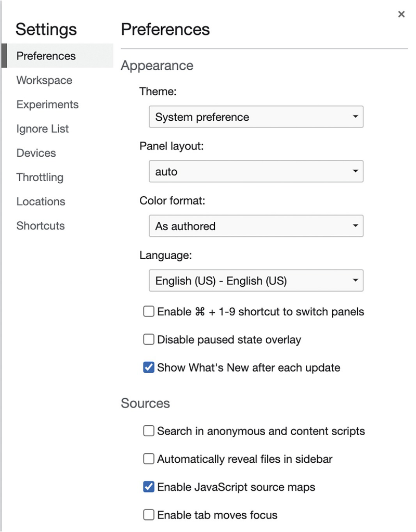Uncheck Show What's New after each update
416x532 pixels.
(149, 368)
